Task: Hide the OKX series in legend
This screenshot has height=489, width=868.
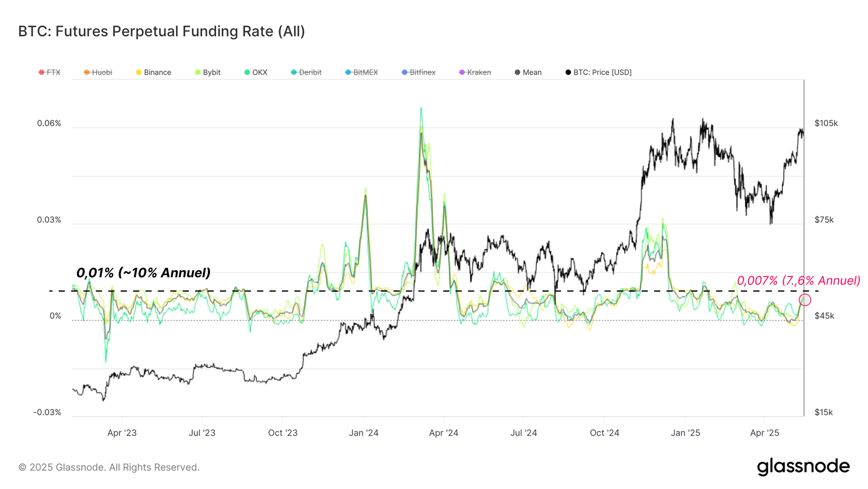Action: pyautogui.click(x=260, y=72)
